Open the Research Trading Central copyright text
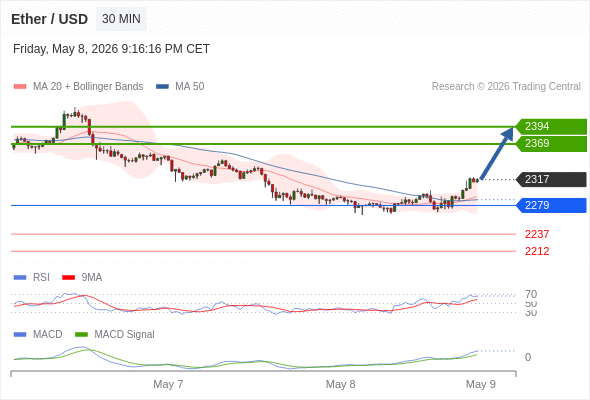Screen dimensions: 590x400 pyautogui.click(x=506, y=87)
